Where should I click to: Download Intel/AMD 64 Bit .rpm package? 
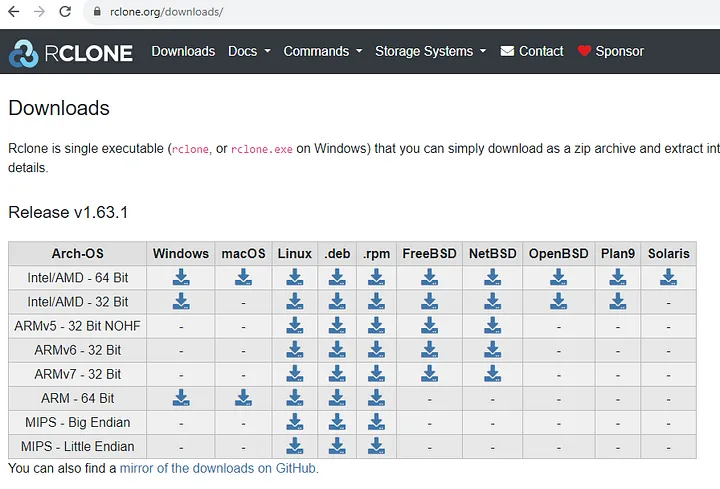(377, 277)
